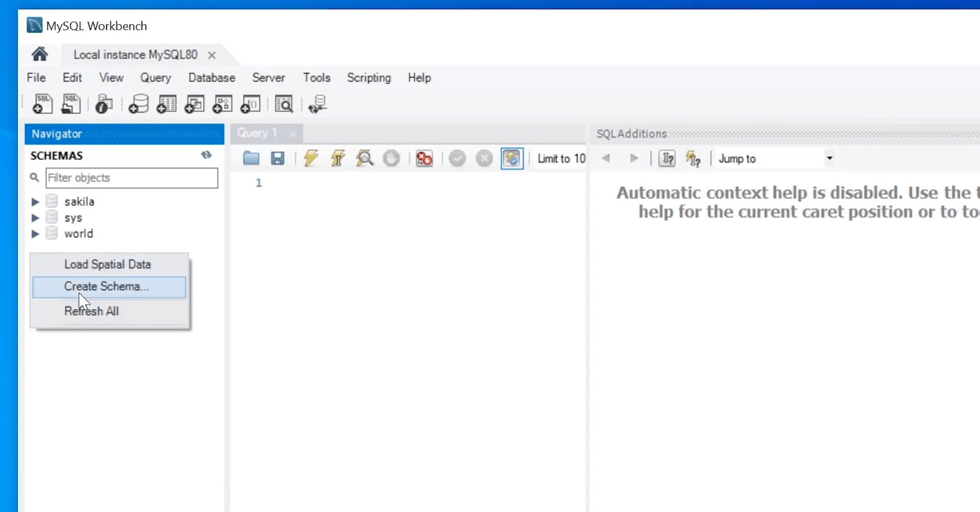Select the sys schema name
This screenshot has height=512, width=980.
pos(73,218)
